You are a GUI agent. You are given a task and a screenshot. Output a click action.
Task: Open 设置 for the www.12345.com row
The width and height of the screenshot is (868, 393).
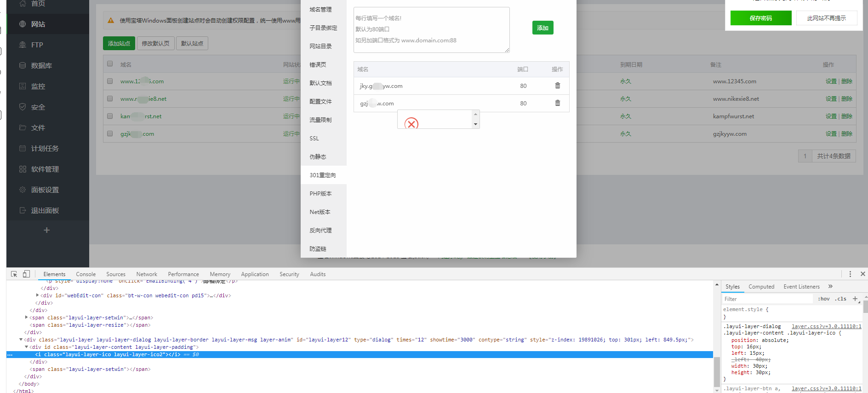click(x=831, y=81)
